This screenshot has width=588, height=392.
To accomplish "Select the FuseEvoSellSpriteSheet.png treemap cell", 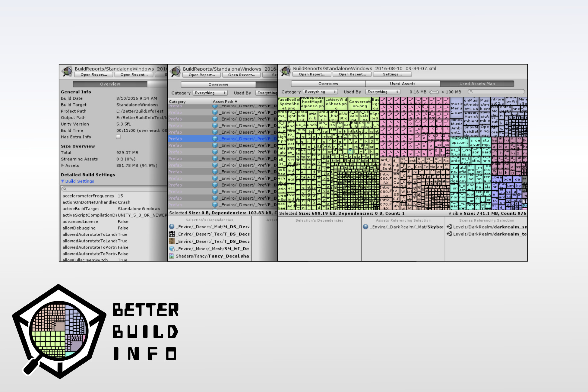I will click(289, 104).
